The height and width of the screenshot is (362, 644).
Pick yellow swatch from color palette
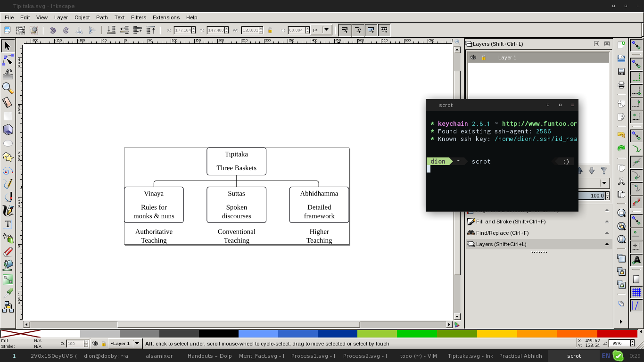497,334
